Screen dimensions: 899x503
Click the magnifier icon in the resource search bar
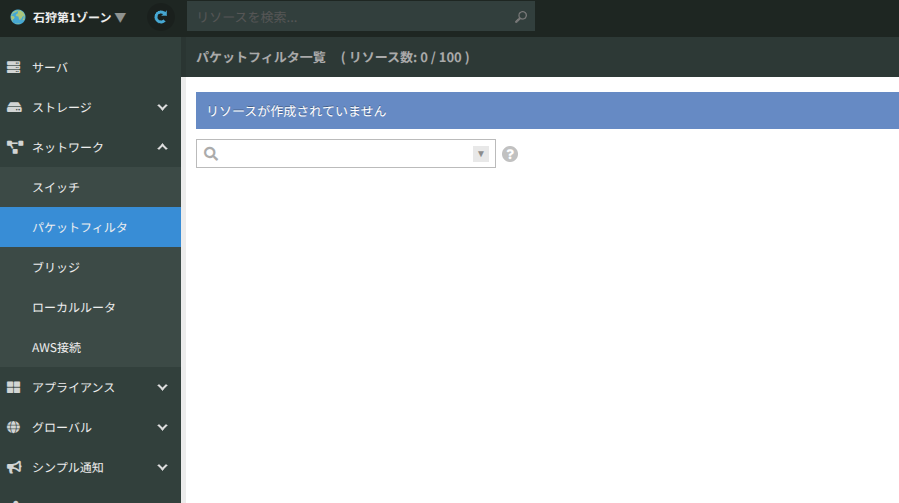click(521, 17)
